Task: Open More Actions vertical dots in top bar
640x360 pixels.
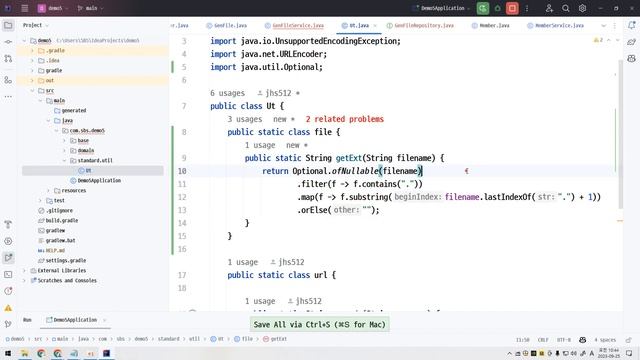Action: pos(527,8)
